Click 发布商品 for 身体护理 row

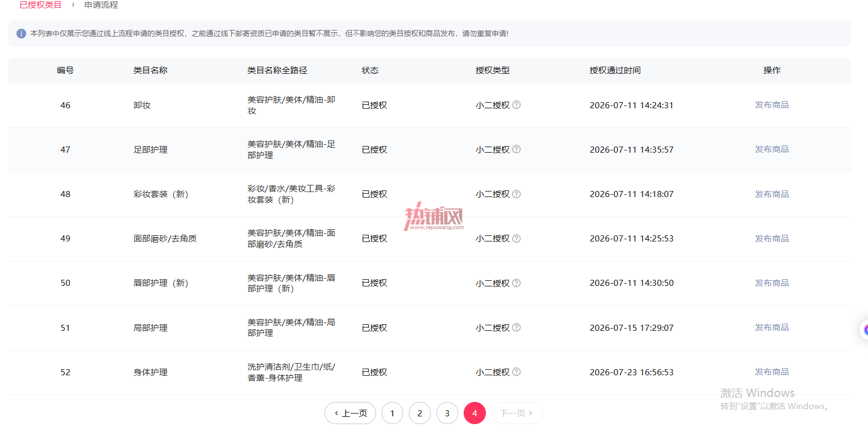click(x=771, y=371)
